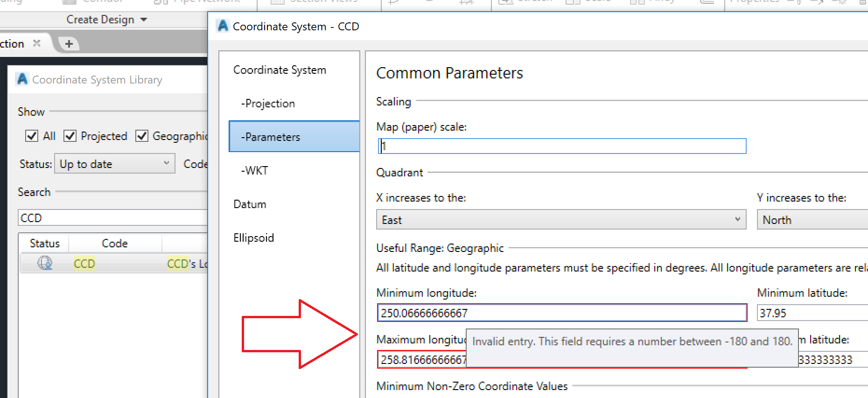Focus the Map (paper) scale input

(561, 147)
